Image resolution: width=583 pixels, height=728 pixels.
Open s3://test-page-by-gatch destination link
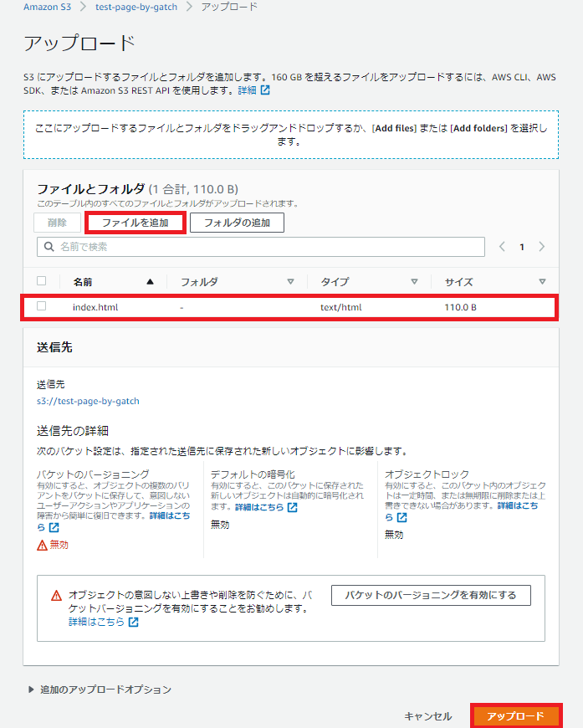click(88, 401)
